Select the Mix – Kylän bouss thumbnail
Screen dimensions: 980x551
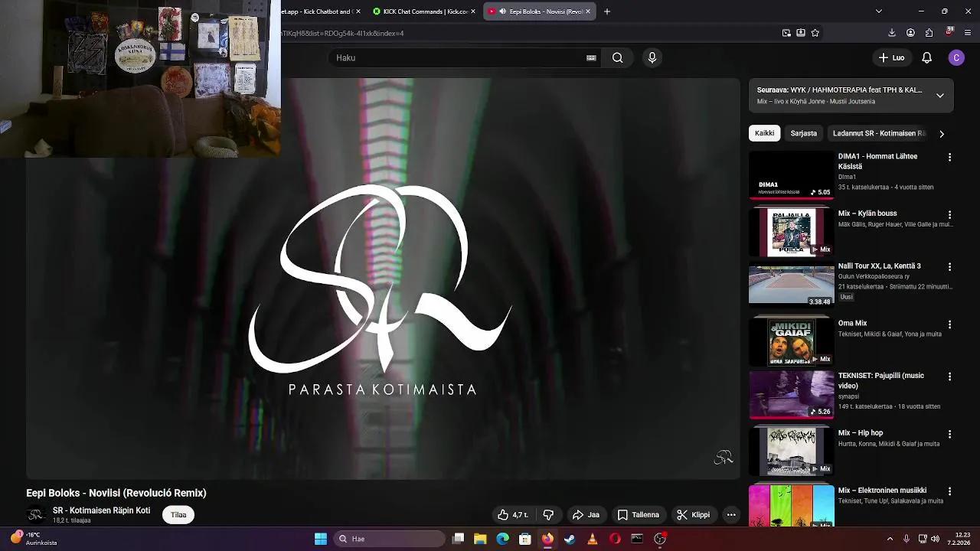point(791,231)
